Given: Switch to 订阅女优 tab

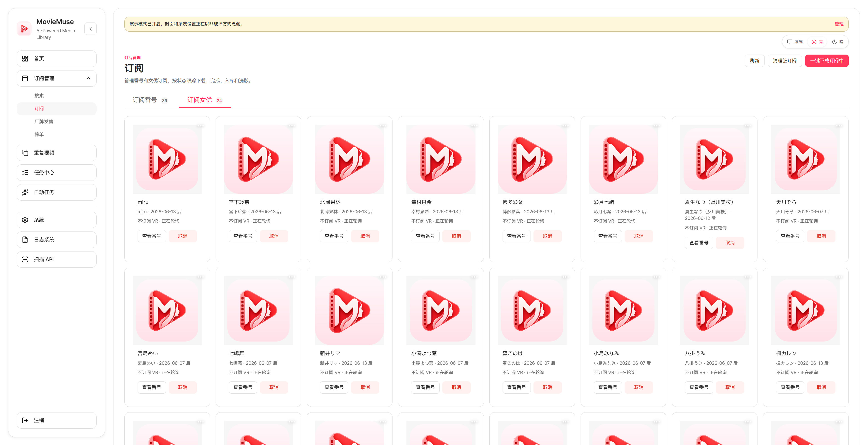Looking at the screenshot, I should 205,100.
